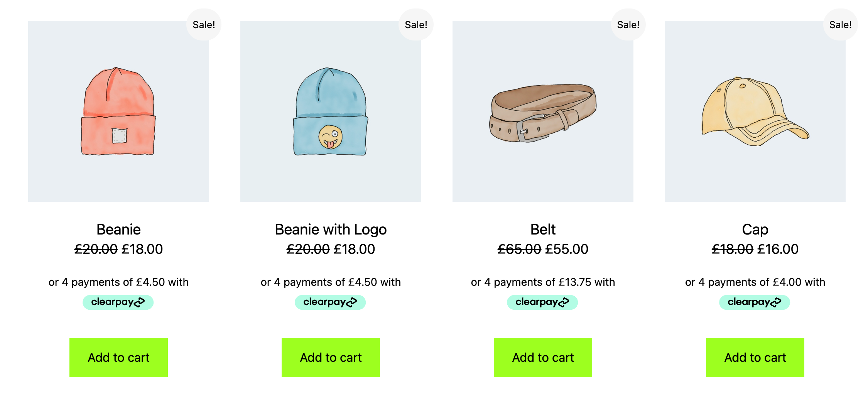Image resolution: width=868 pixels, height=405 pixels.
Task: Open the brown Belt product image
Action: [x=543, y=111]
